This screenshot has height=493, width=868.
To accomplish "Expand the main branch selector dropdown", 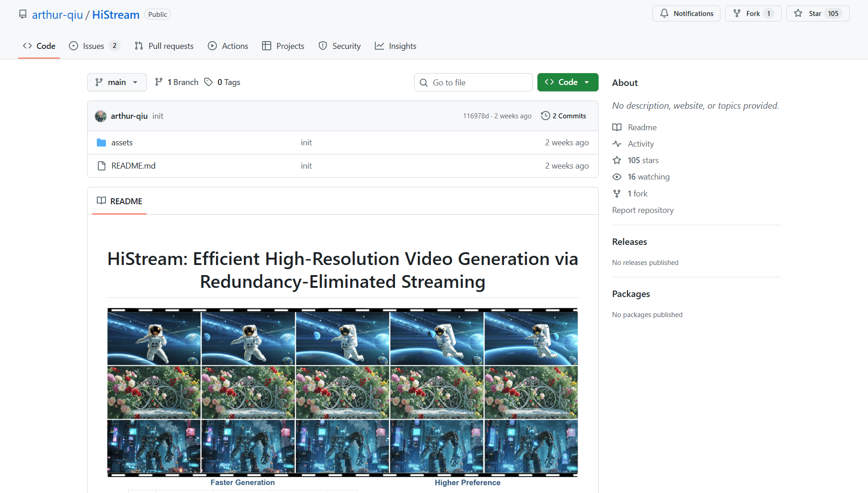I will click(117, 82).
